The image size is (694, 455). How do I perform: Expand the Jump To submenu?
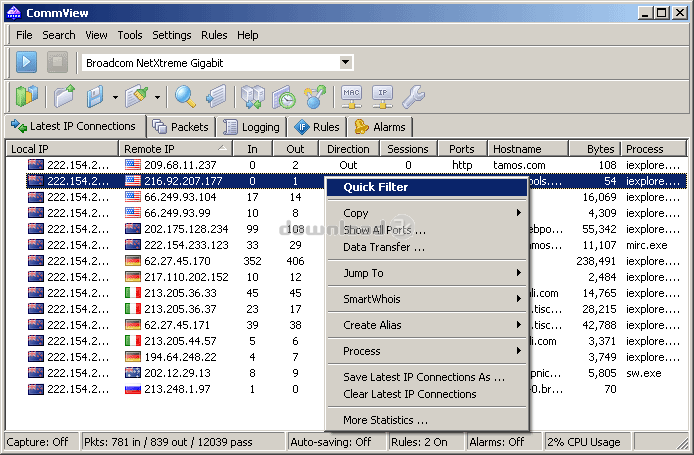point(427,273)
